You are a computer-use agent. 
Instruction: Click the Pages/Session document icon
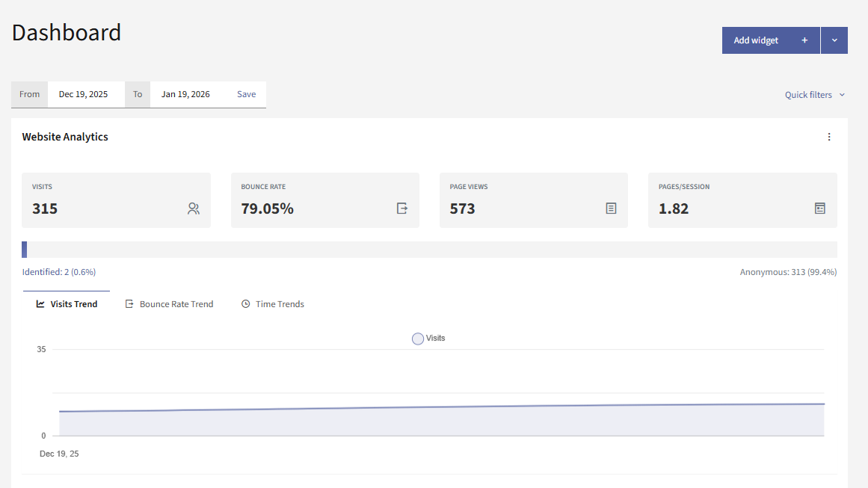coord(819,209)
